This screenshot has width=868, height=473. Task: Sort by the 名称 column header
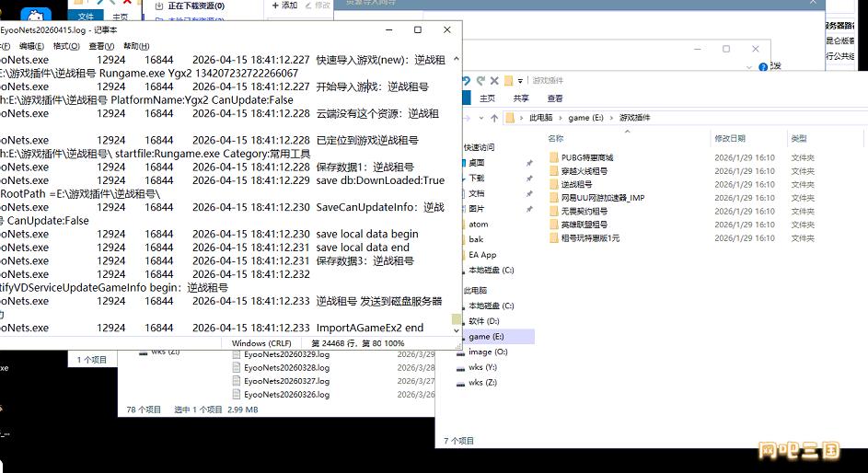click(556, 138)
